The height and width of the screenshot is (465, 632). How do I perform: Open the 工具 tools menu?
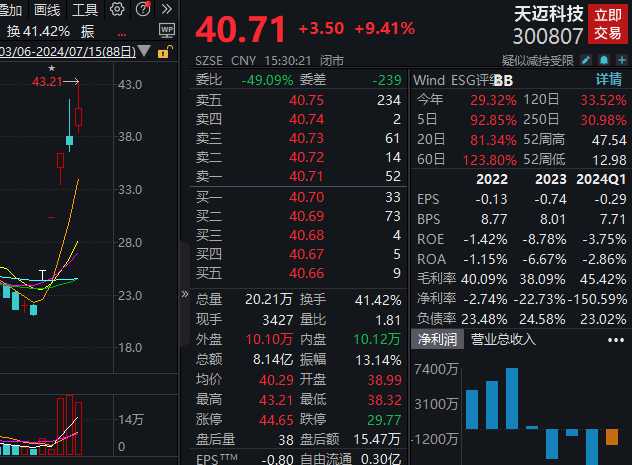(x=85, y=10)
